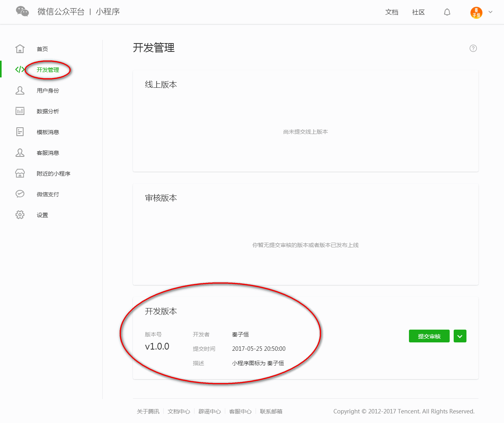
Task: Expand the green dropdown beside 提交审核
Action: [x=460, y=336]
